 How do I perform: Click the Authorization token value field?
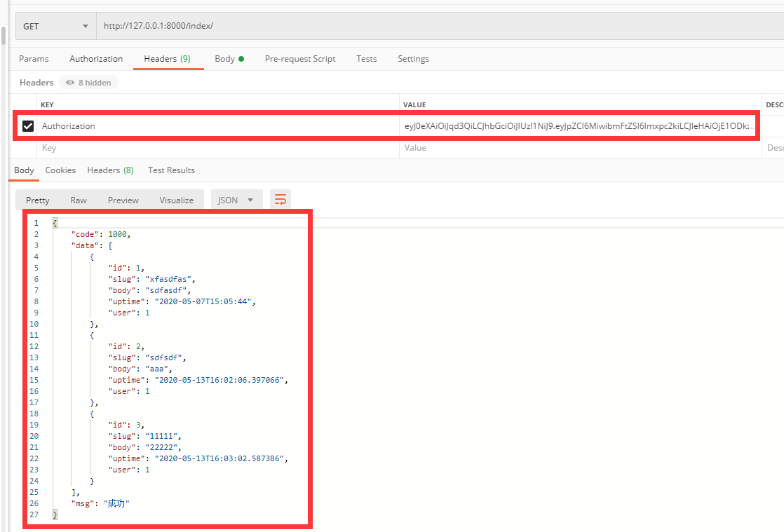(x=579, y=126)
